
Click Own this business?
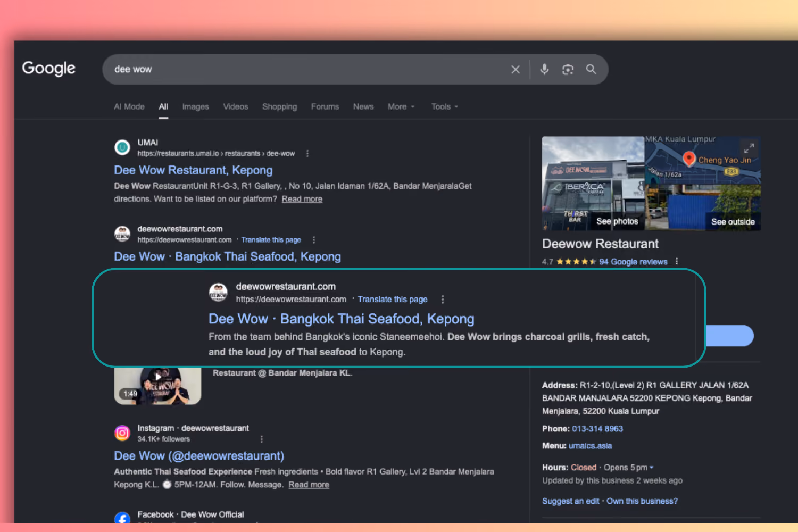pos(642,501)
